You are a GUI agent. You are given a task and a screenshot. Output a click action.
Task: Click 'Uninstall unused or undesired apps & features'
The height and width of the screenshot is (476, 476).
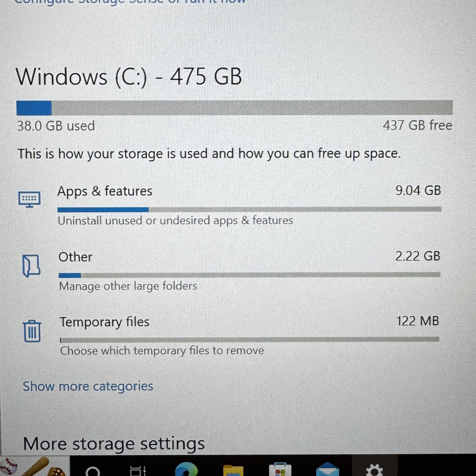[x=175, y=220]
